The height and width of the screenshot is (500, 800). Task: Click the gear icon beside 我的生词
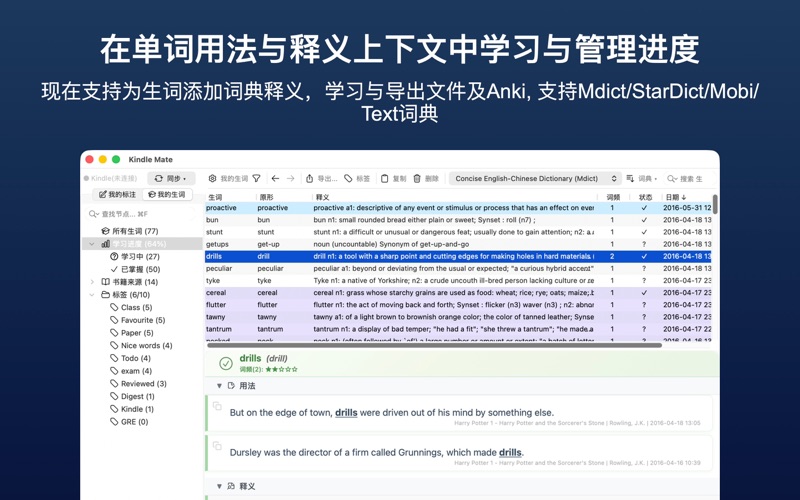tap(213, 178)
